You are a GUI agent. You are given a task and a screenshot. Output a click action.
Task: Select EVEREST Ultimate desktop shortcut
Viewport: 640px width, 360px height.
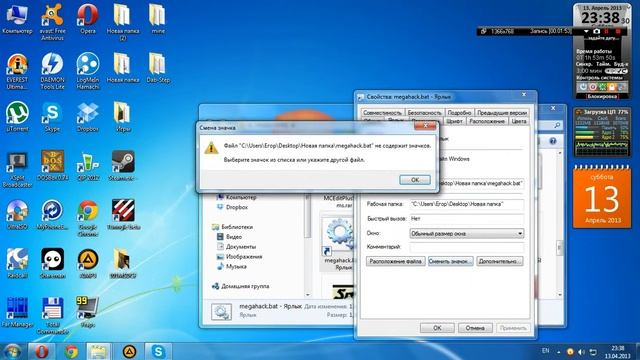(17, 71)
